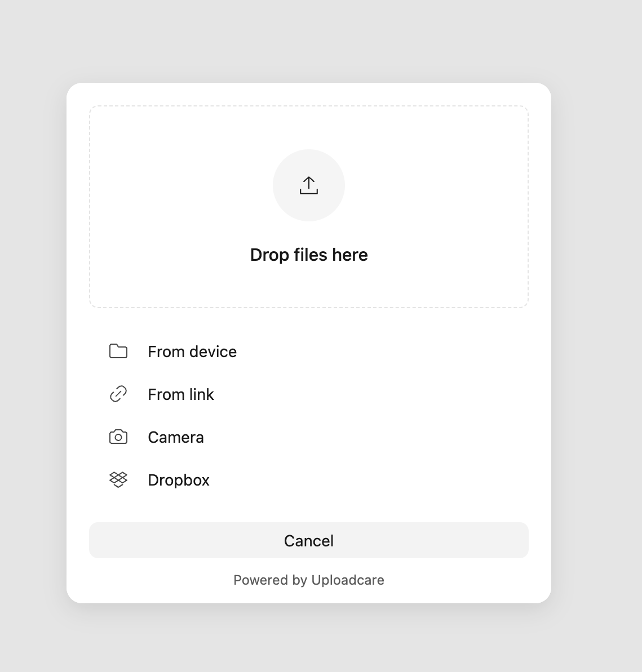
Task: Open the Dropbox file source
Action: (179, 479)
